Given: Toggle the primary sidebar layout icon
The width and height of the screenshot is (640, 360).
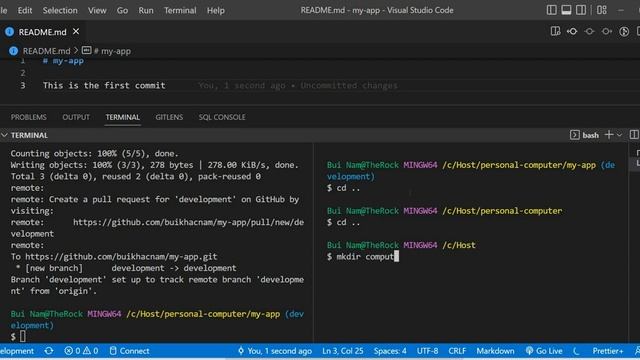Looking at the screenshot, I should [x=551, y=10].
